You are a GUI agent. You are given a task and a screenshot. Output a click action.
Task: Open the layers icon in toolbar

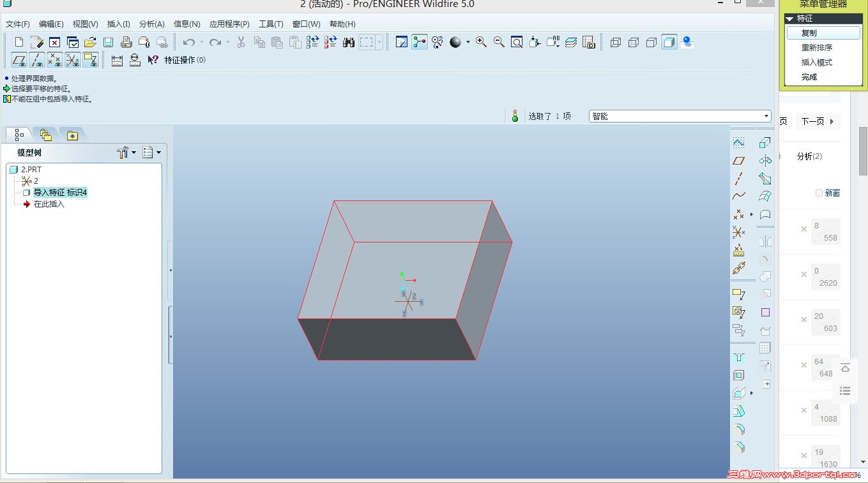(x=571, y=42)
